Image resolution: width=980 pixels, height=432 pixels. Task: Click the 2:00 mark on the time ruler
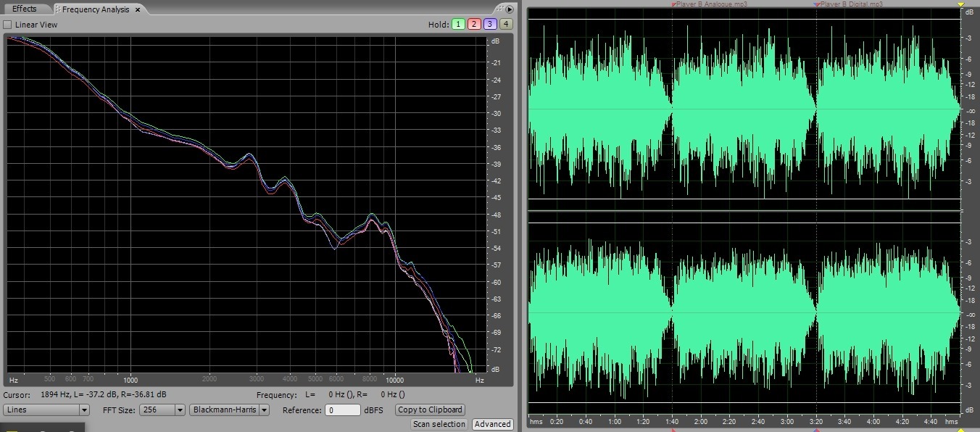click(x=700, y=421)
